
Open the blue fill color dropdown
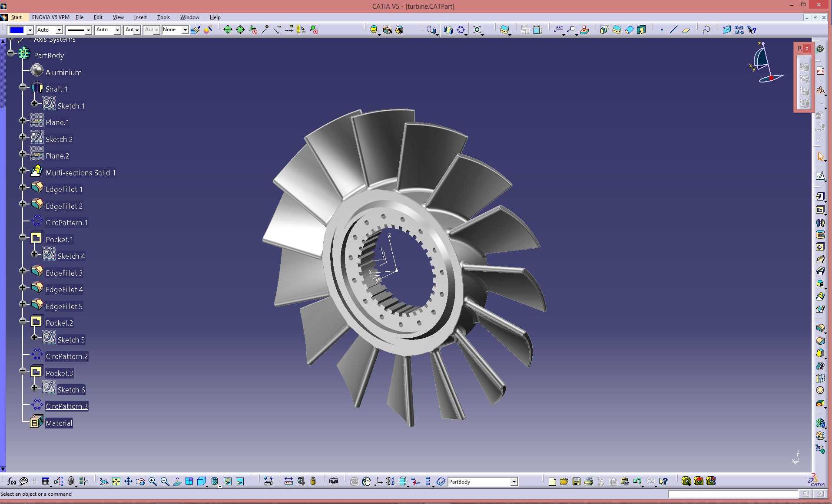click(x=30, y=30)
